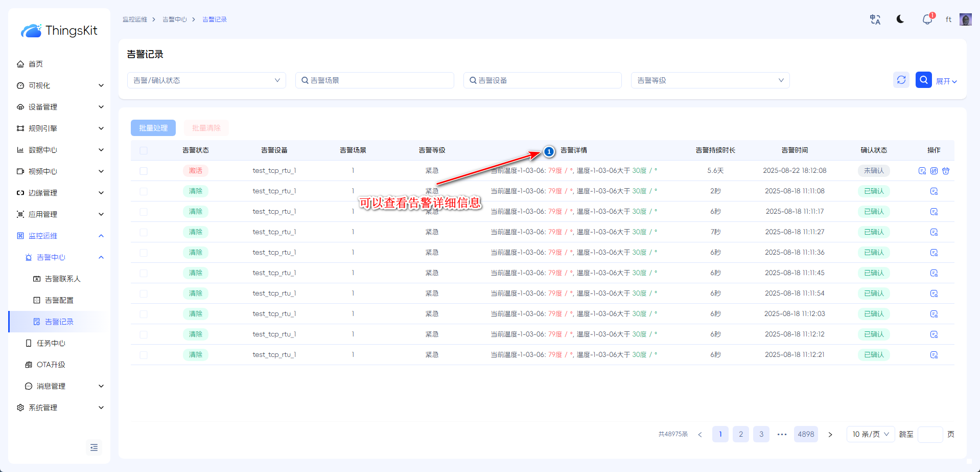Open the 10 条/页 page size dropdown
Image resolution: width=980 pixels, height=472 pixels.
[870, 434]
